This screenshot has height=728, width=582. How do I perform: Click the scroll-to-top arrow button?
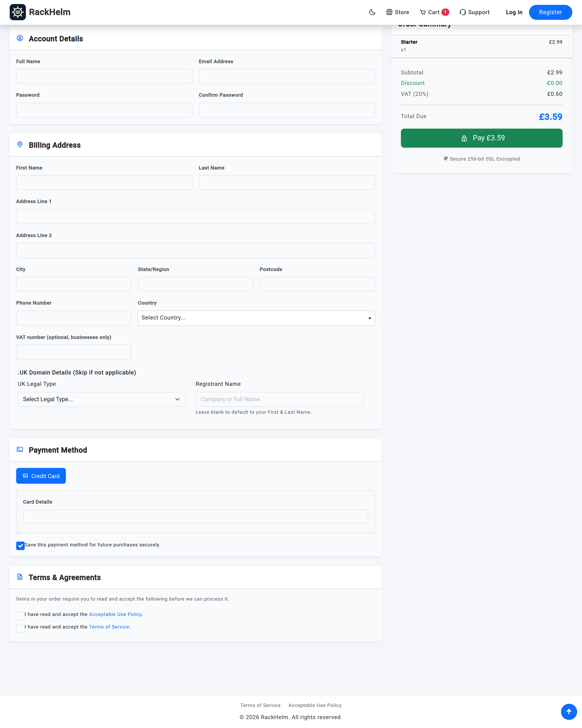point(569,712)
